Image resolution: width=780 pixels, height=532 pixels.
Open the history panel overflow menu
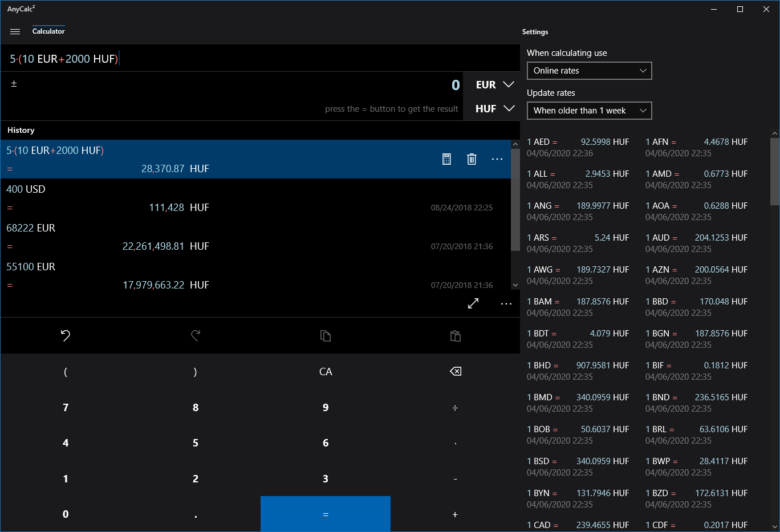click(506, 304)
